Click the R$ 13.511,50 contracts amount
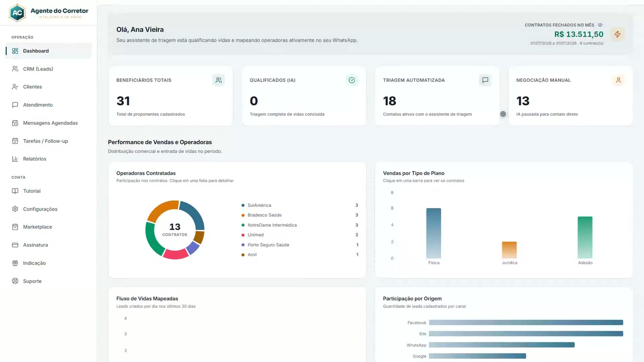Viewport: 644px width, 362px height. tap(579, 35)
